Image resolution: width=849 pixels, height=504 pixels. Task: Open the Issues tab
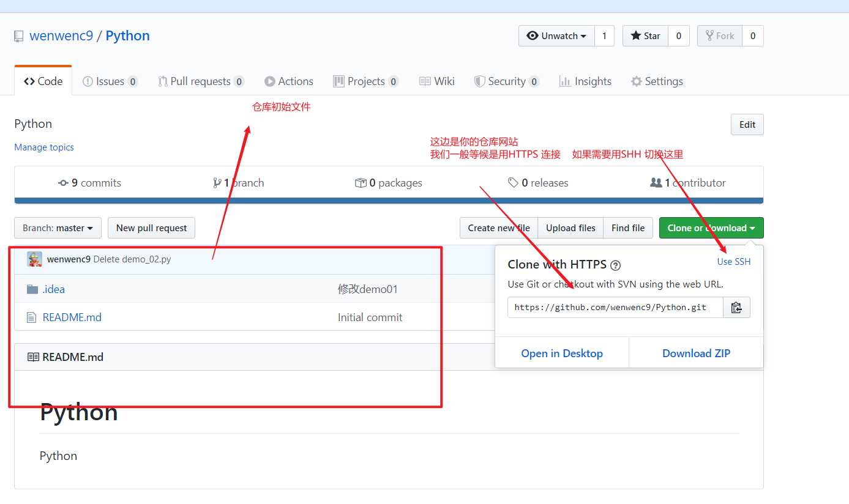pyautogui.click(x=110, y=81)
